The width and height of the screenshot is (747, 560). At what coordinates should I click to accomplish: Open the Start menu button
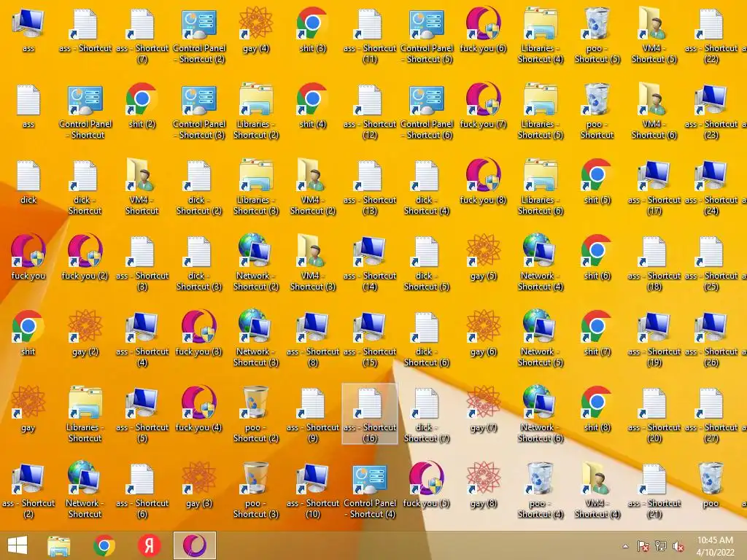point(18,545)
